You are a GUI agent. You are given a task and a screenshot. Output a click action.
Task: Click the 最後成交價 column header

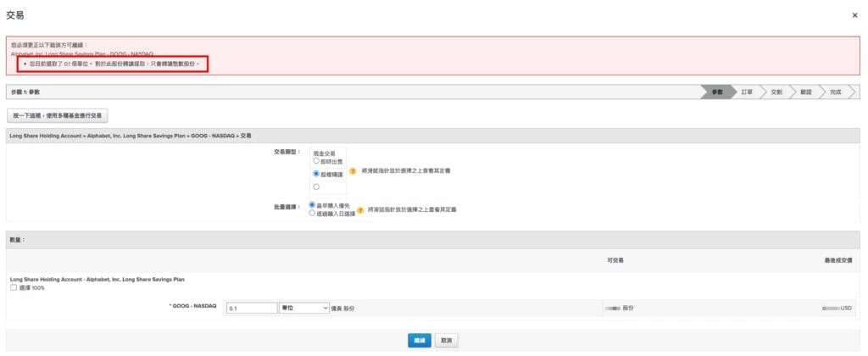coord(838,260)
